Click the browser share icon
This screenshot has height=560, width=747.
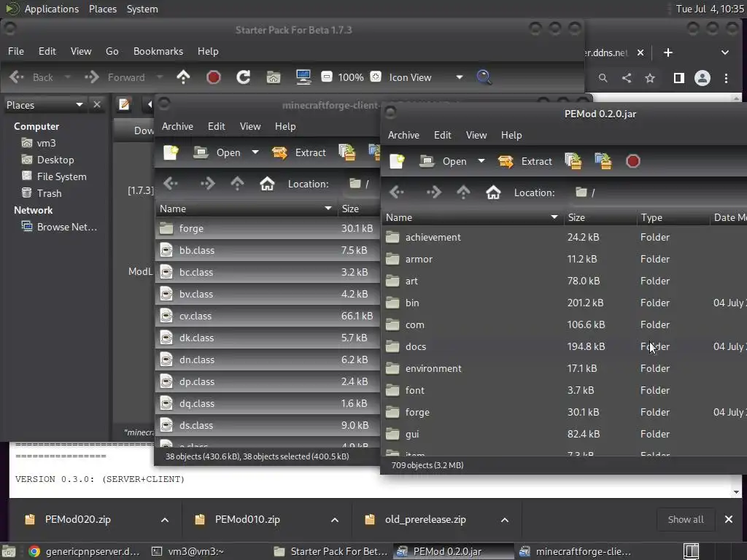tap(627, 77)
